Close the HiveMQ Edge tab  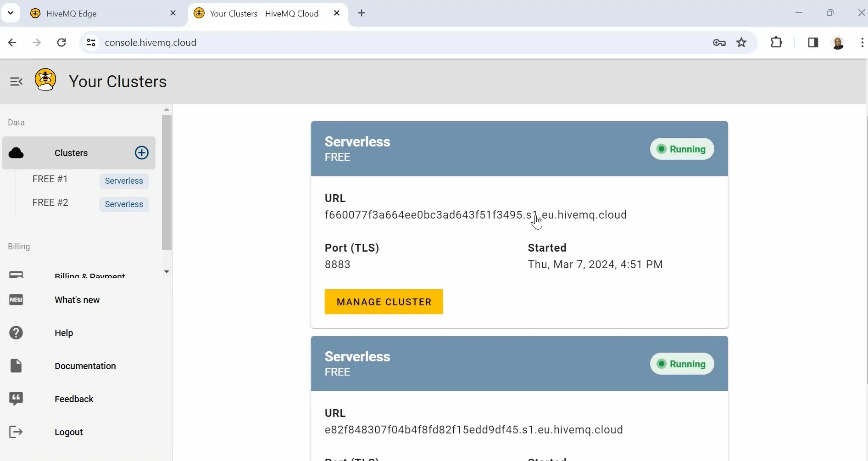(x=173, y=13)
